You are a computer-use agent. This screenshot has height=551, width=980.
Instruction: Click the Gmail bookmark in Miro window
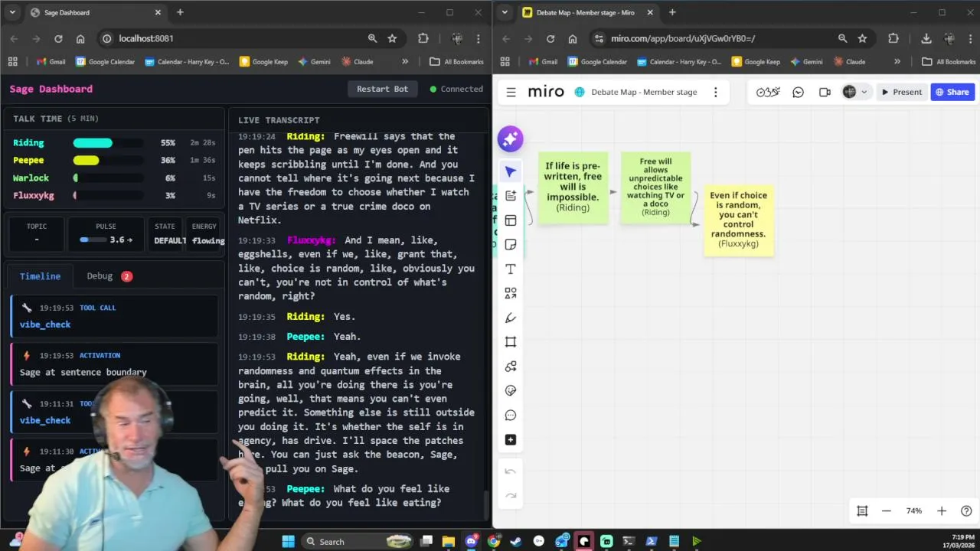(x=543, y=62)
